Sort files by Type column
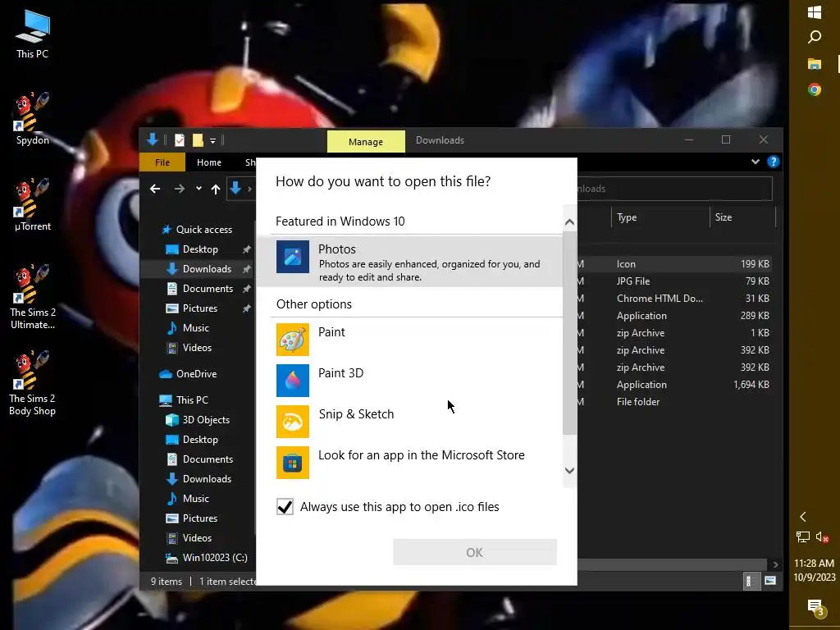Screen dimensions: 840x630 [660, 217]
